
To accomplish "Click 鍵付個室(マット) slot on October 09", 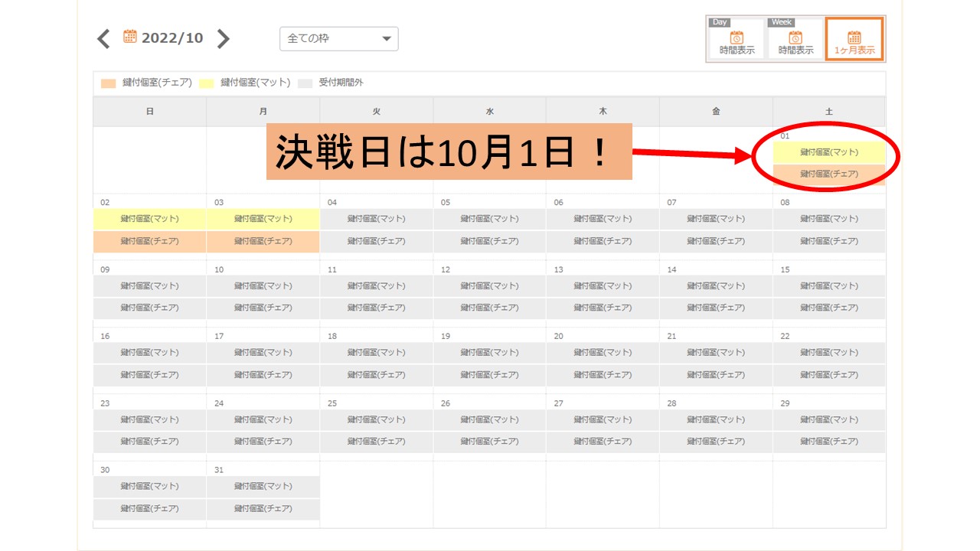I will pyautogui.click(x=150, y=286).
